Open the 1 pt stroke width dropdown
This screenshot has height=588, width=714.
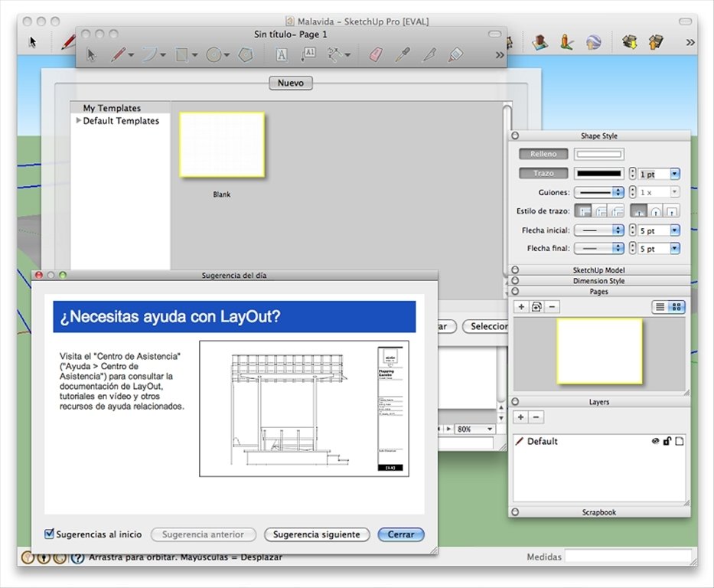click(x=675, y=174)
